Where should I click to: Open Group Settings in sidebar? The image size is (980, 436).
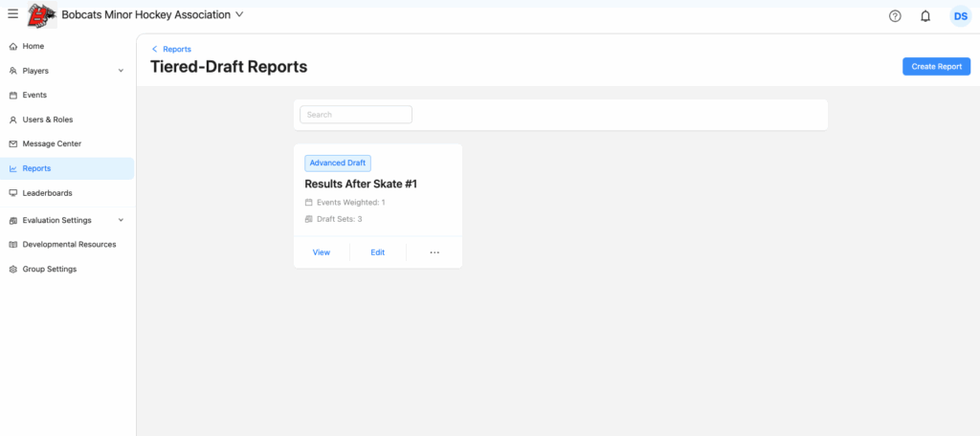[x=49, y=269]
